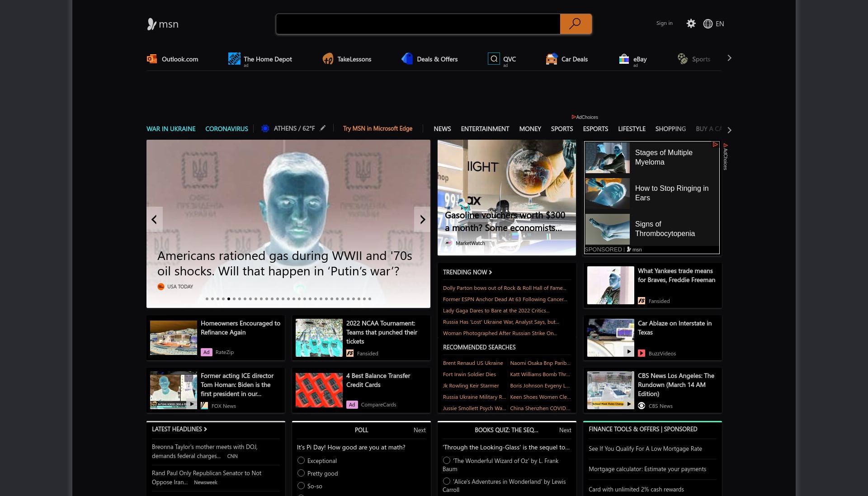Click the weather sun icon for Athens
Screen dimensions: 868x496
[x=265, y=128]
